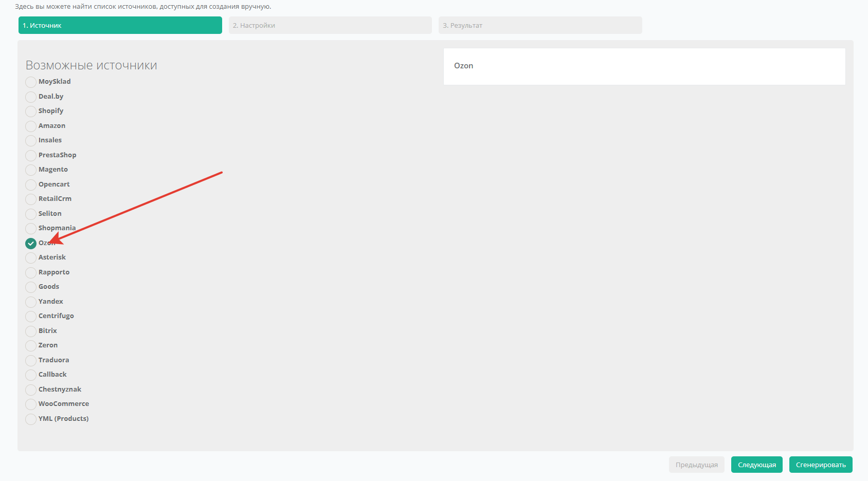
Task: Select the Zeron radio button
Action: 31,346
